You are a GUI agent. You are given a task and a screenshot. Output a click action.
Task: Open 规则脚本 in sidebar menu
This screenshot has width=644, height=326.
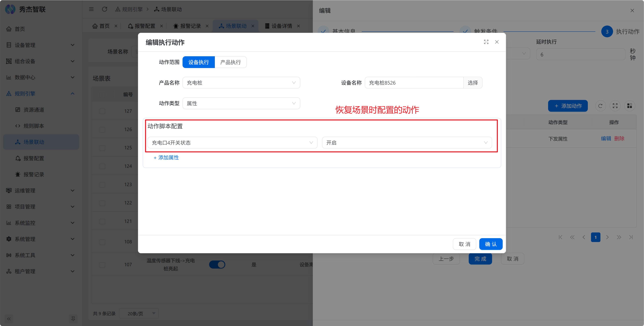(x=34, y=126)
